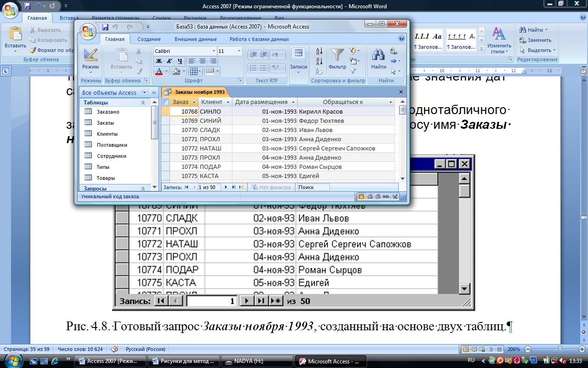This screenshot has width=588, height=368.
Task: Click the Поиск search box
Action: coord(313,187)
